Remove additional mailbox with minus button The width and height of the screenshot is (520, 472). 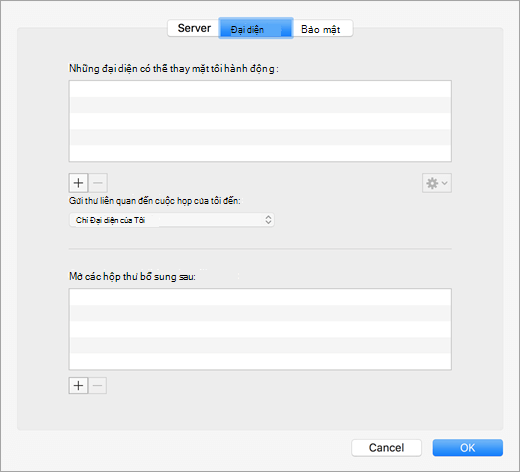coord(97,386)
